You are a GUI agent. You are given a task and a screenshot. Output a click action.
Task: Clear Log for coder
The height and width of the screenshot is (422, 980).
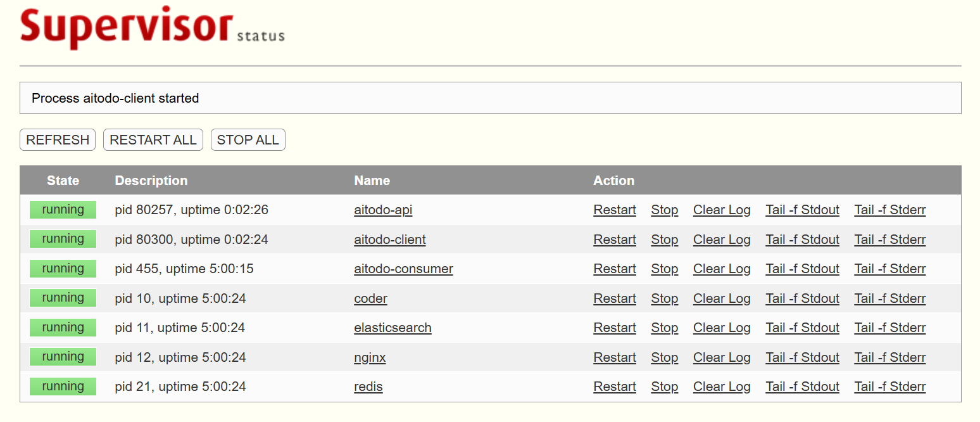pos(722,298)
